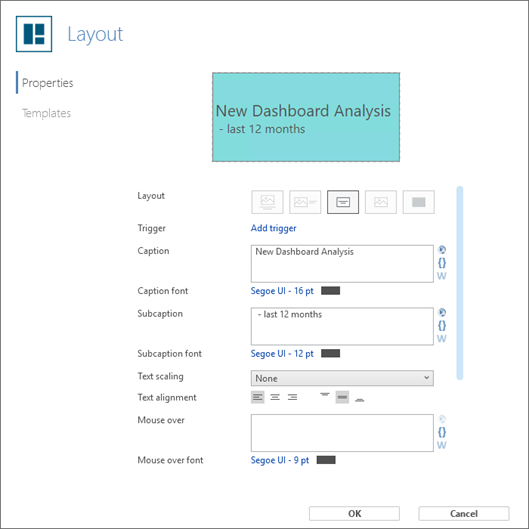The image size is (529, 529).
Task: Click inside the Mouse over text box
Action: (342, 433)
